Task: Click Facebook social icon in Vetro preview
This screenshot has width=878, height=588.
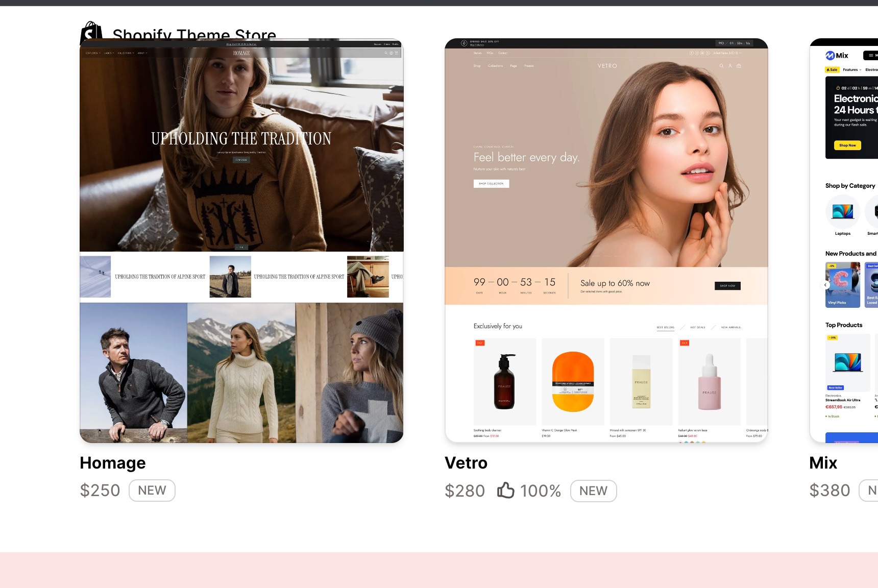Action: 692,53
